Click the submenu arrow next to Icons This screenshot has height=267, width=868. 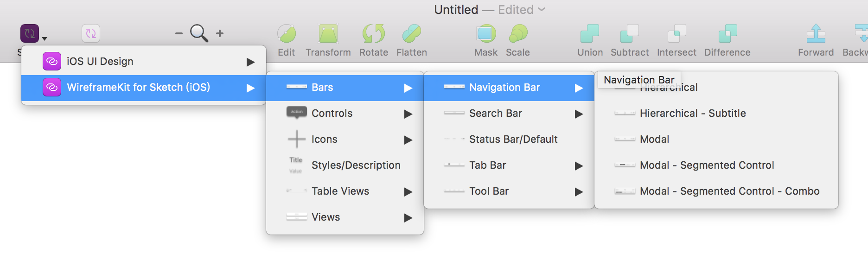[408, 140]
